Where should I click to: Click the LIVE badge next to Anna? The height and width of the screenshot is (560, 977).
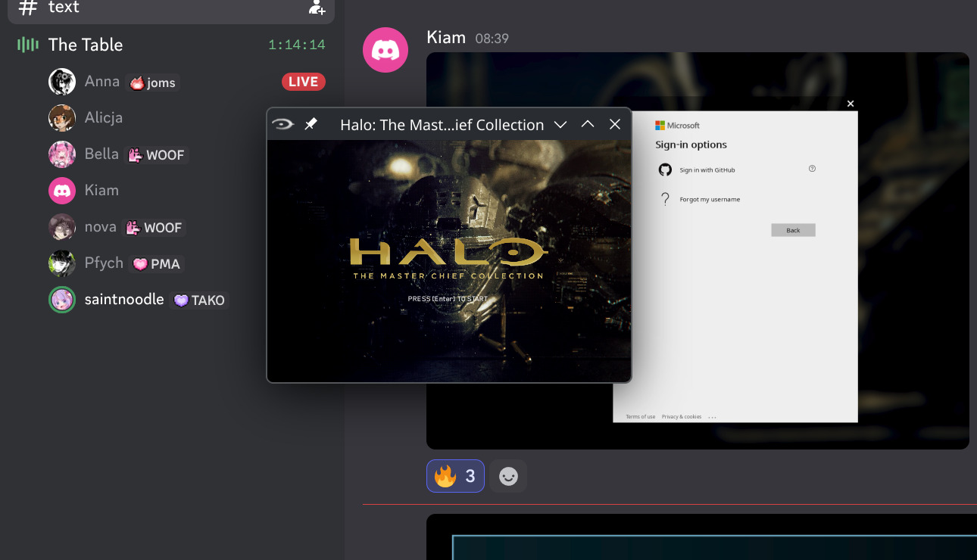tap(304, 82)
